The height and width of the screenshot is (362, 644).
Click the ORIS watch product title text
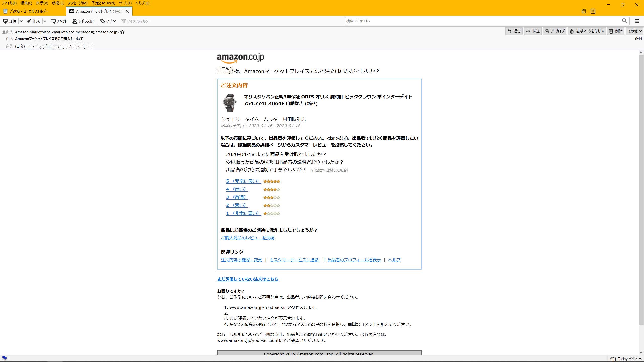tap(328, 100)
